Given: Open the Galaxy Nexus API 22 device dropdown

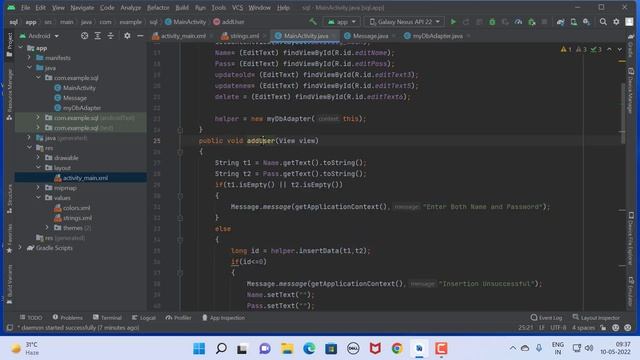Looking at the screenshot, I should pyautogui.click(x=405, y=22).
